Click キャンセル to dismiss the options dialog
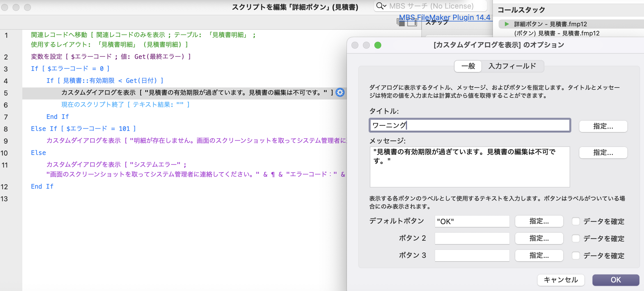This screenshot has height=291, width=644. (x=561, y=280)
